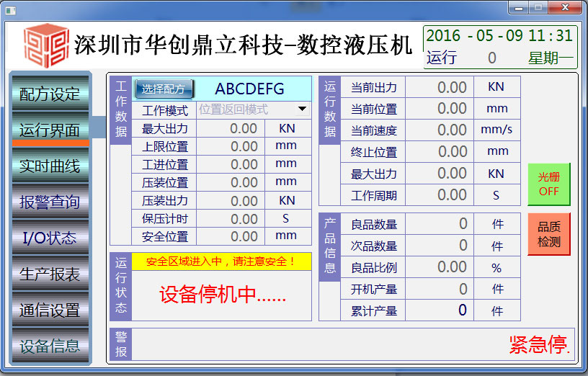This screenshot has width=588, height=376.
Task: Maximize the application window
Action: [538, 8]
